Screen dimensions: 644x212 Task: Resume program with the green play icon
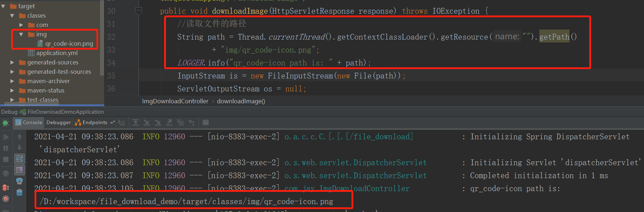6,137
